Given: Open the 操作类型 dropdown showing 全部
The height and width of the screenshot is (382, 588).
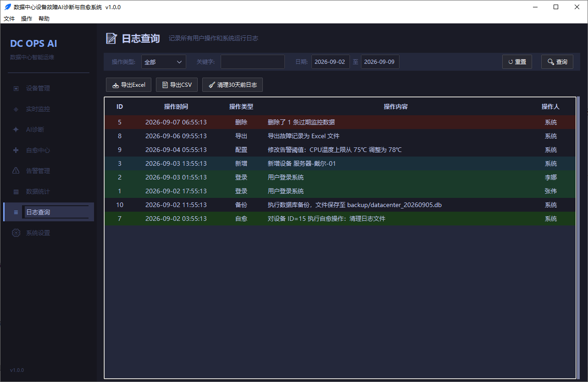Looking at the screenshot, I should pos(164,62).
